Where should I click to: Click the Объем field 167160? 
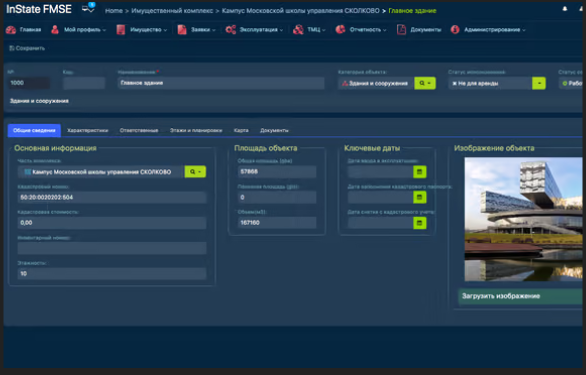(x=277, y=222)
